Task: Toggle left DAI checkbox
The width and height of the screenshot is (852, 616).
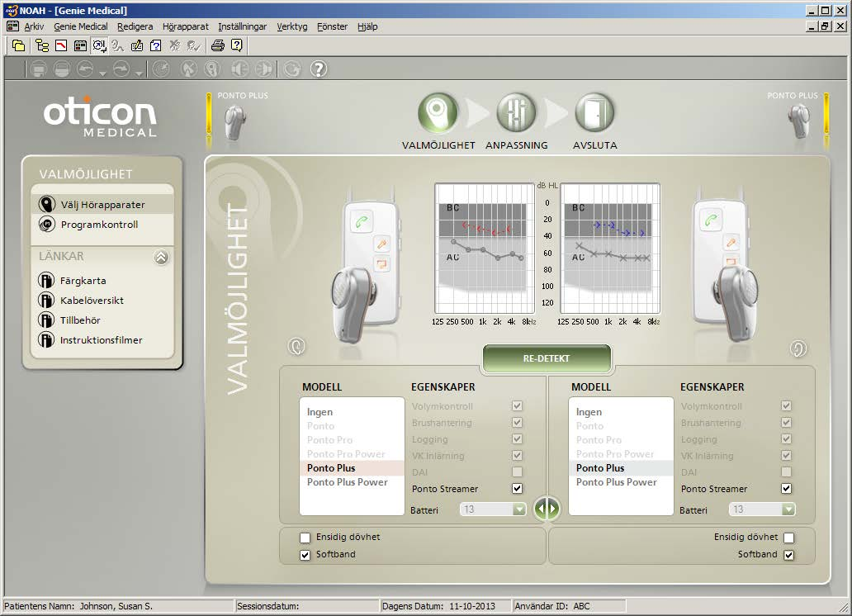Action: (x=518, y=472)
